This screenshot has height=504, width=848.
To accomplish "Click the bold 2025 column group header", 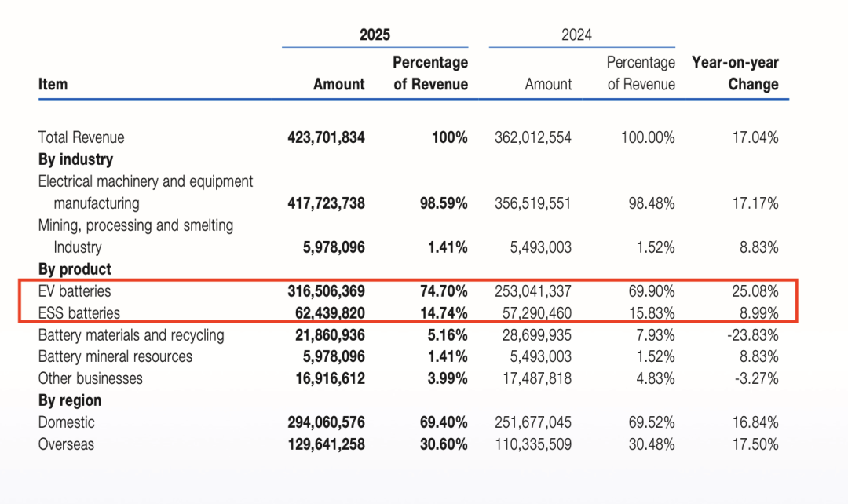I will coord(375,35).
